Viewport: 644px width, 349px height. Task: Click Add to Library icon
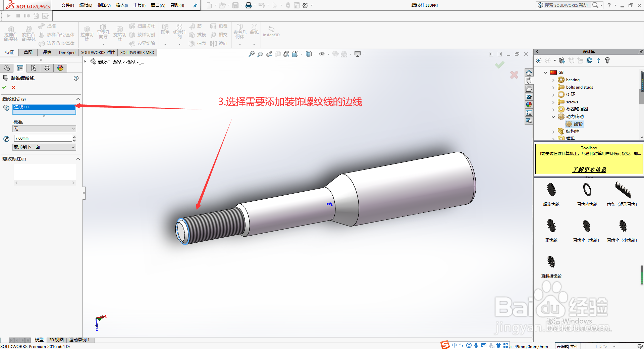coord(562,60)
